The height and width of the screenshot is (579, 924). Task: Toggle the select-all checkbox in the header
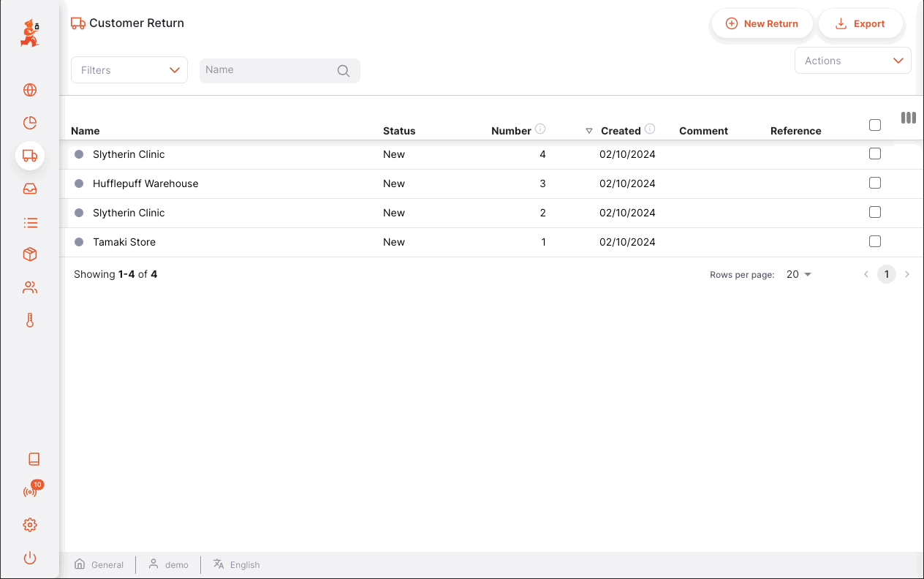[x=875, y=125]
